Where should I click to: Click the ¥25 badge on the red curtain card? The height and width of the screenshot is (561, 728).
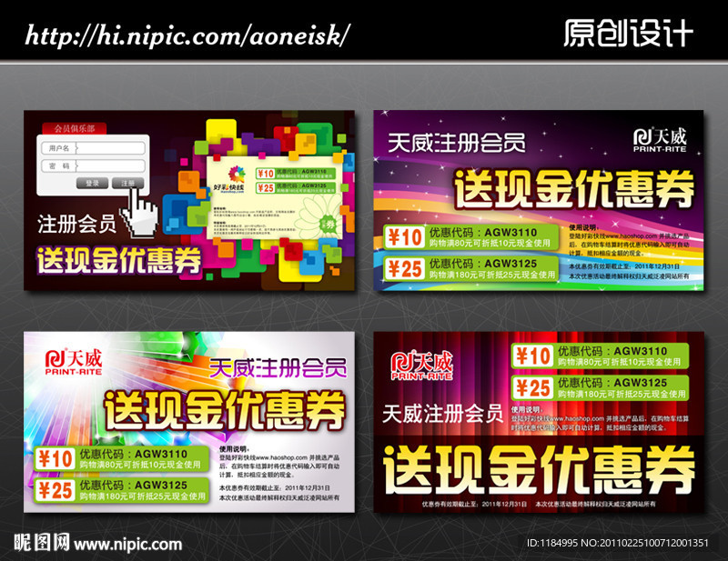(x=533, y=388)
